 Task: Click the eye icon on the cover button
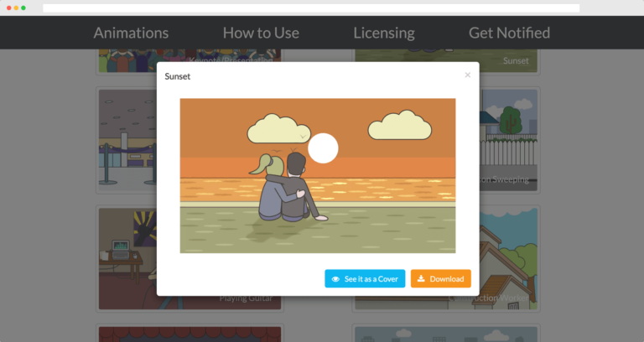coord(335,279)
